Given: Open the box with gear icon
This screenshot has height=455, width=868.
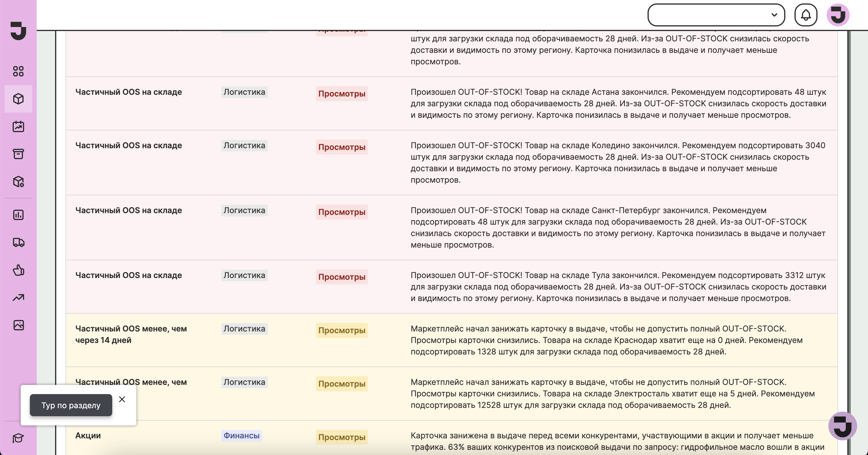Looking at the screenshot, I should coord(18,182).
